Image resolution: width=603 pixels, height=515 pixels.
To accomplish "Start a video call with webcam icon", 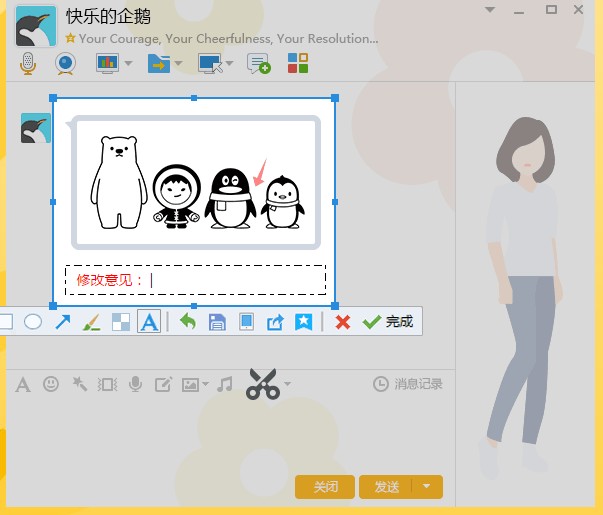I will coord(65,63).
